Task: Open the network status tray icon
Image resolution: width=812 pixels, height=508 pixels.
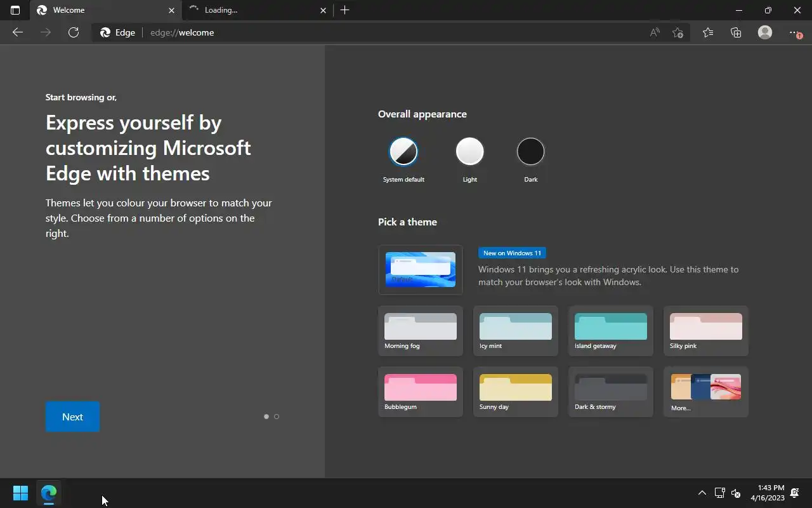Action: [x=719, y=493]
